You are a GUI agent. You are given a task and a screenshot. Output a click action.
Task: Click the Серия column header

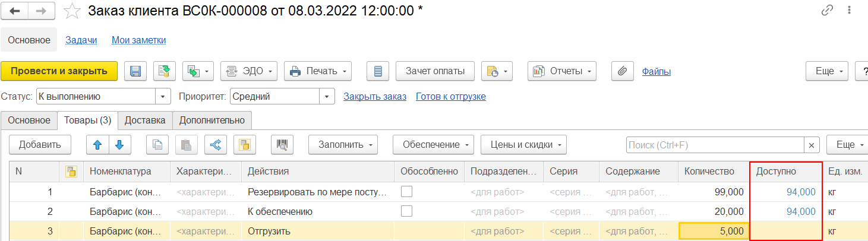coord(571,171)
